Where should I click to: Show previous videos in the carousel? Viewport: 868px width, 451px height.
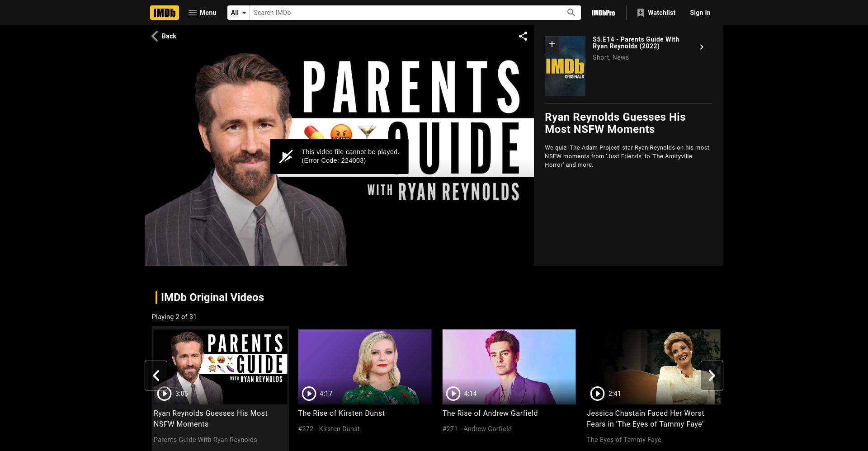coord(156,376)
